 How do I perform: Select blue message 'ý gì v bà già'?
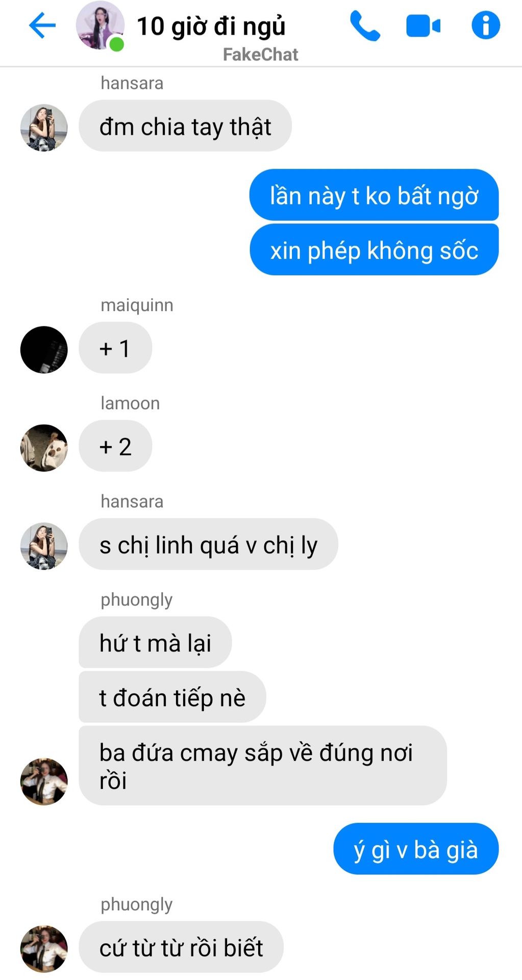coord(416,849)
